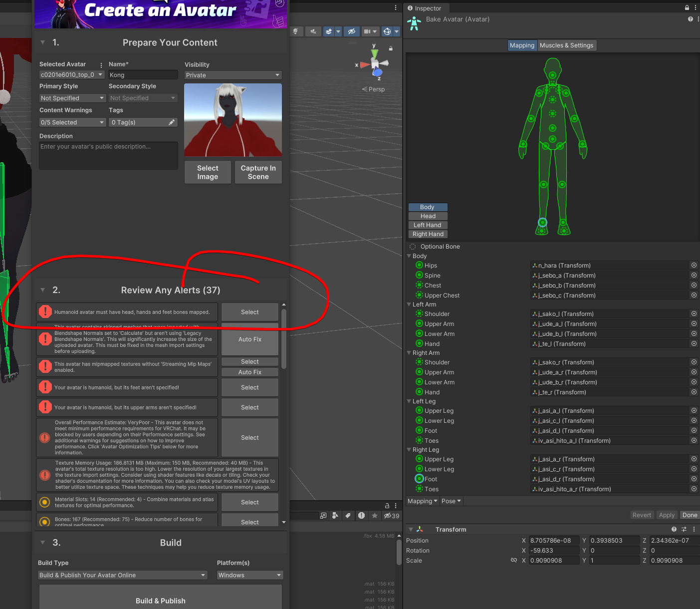Open the scene effects dropdown arrow
Viewport: 700px width, 609px height.
coord(338,31)
